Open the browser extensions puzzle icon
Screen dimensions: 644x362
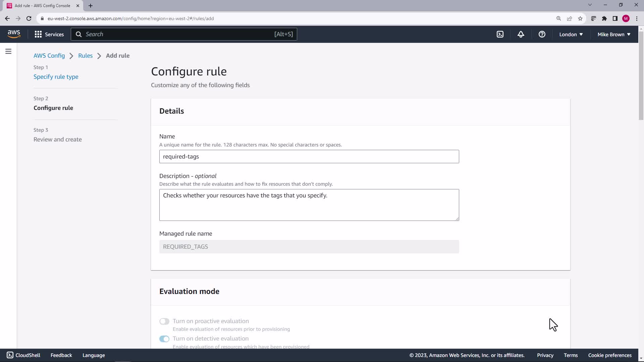[x=604, y=18]
